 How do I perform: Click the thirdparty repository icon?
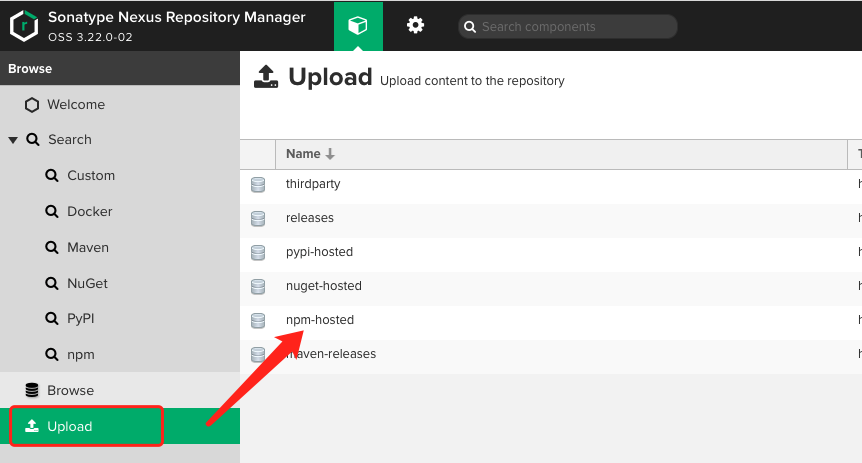coord(258,185)
